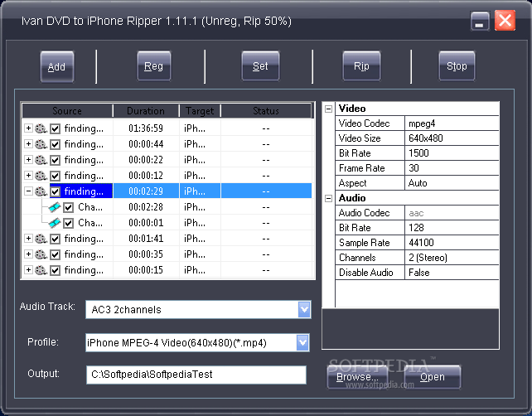Viewport: 532px width, 416px height.
Task: Open the output folder
Action: 433,377
